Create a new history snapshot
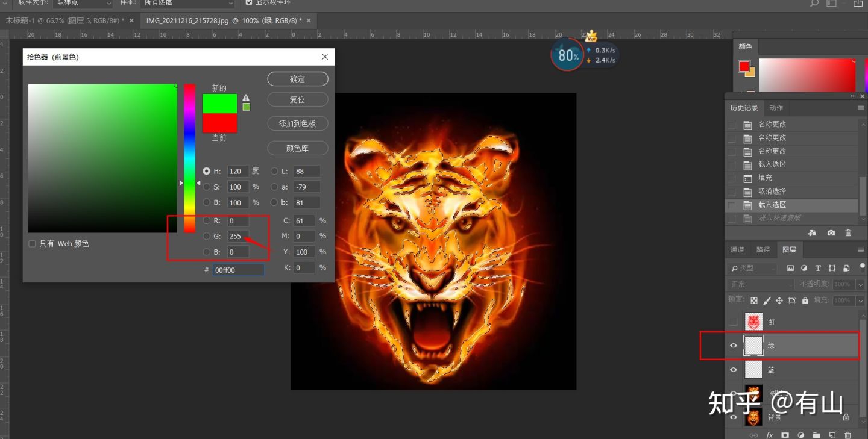This screenshot has height=439, width=868. [x=831, y=232]
